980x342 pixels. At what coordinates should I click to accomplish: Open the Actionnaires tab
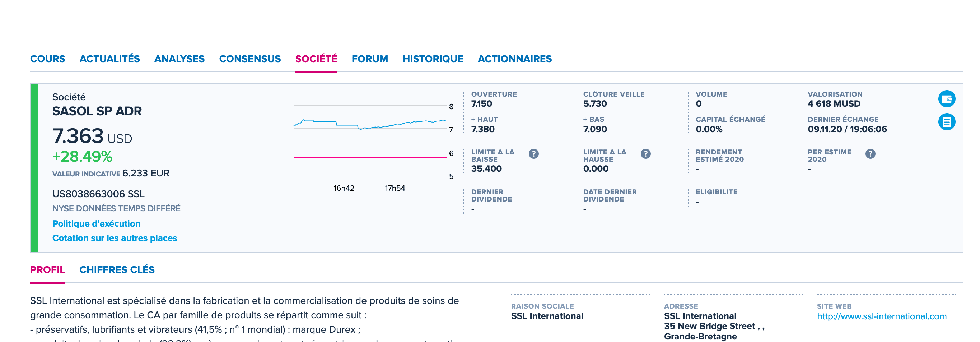click(515, 59)
